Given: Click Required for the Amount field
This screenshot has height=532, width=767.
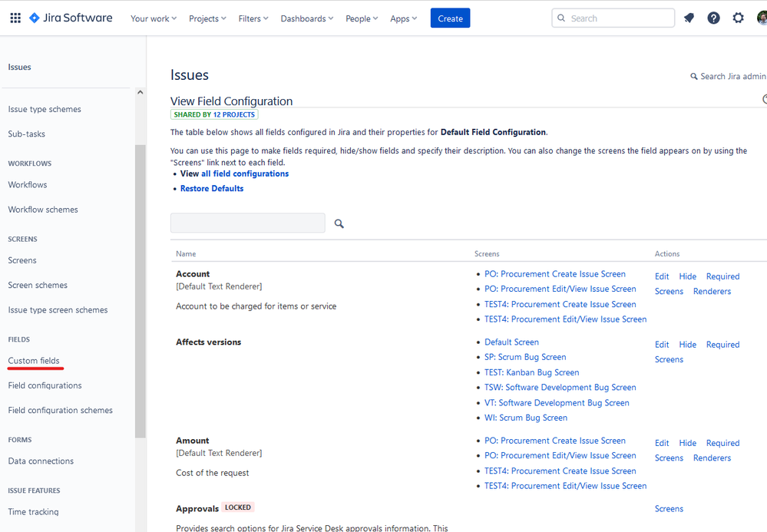Looking at the screenshot, I should click(722, 443).
